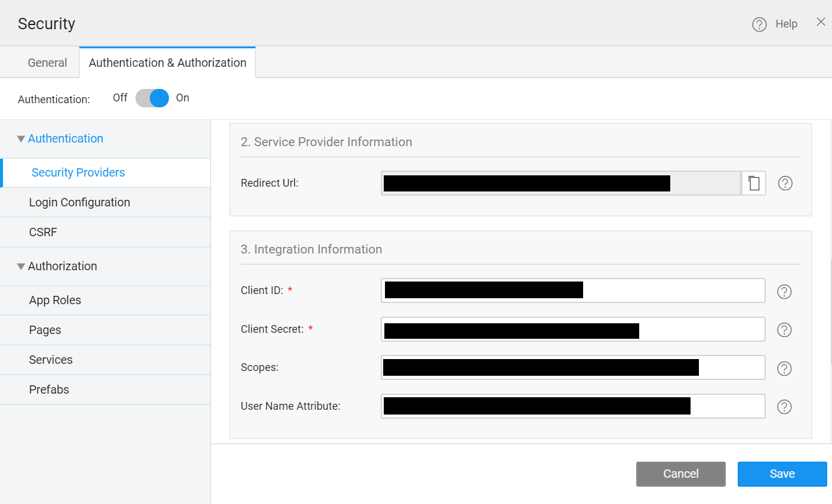Image resolution: width=832 pixels, height=504 pixels.
Task: Open Login Configuration settings
Action: click(x=79, y=202)
